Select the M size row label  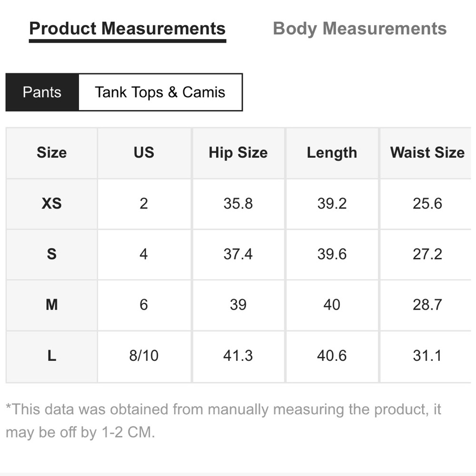pos(51,305)
